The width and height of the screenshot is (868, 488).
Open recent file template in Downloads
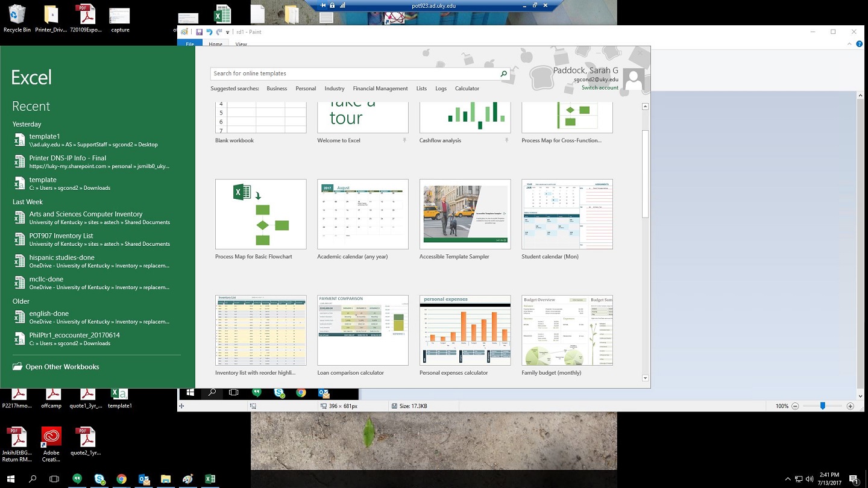coord(96,184)
